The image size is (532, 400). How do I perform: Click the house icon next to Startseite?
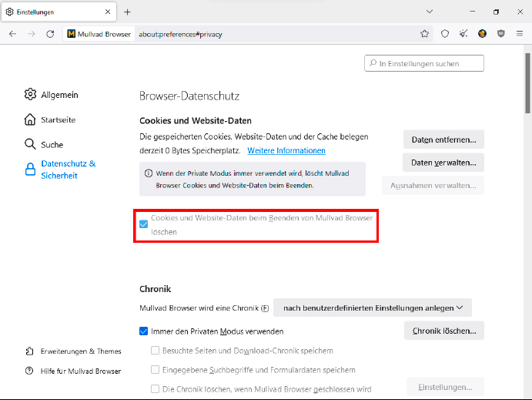(x=30, y=119)
